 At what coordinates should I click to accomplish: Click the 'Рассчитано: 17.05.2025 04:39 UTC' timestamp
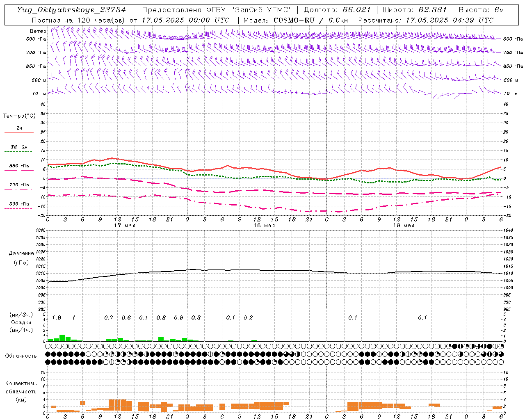[426, 20]
